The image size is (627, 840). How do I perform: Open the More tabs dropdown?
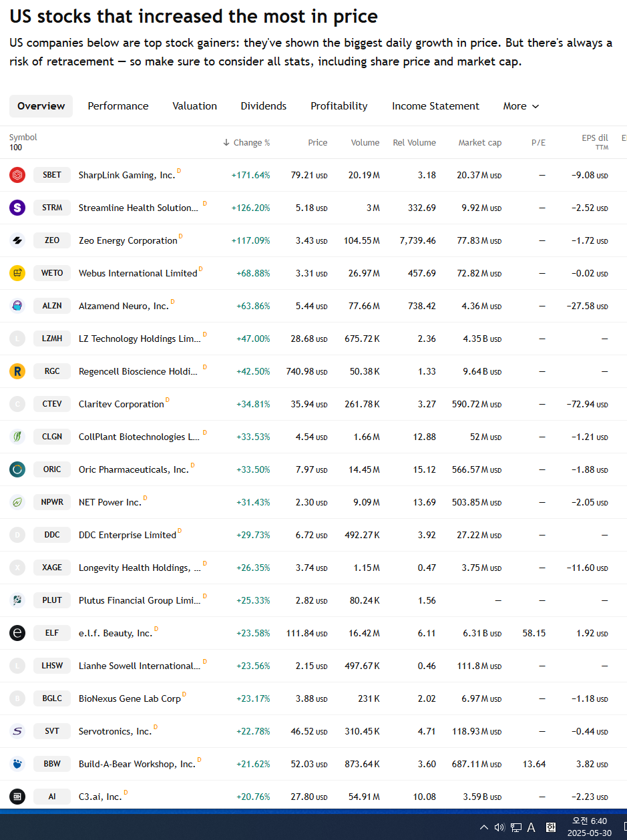[521, 106]
